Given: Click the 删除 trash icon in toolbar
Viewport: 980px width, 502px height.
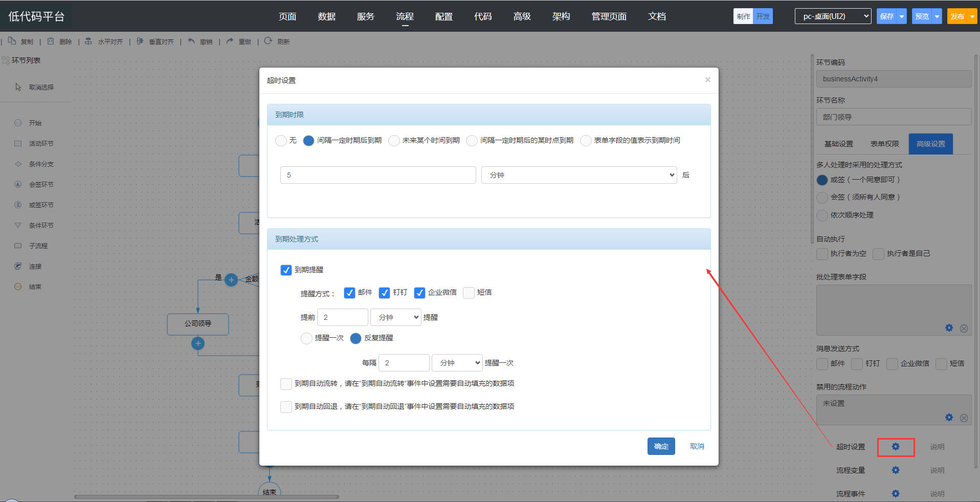Looking at the screenshot, I should (51, 41).
